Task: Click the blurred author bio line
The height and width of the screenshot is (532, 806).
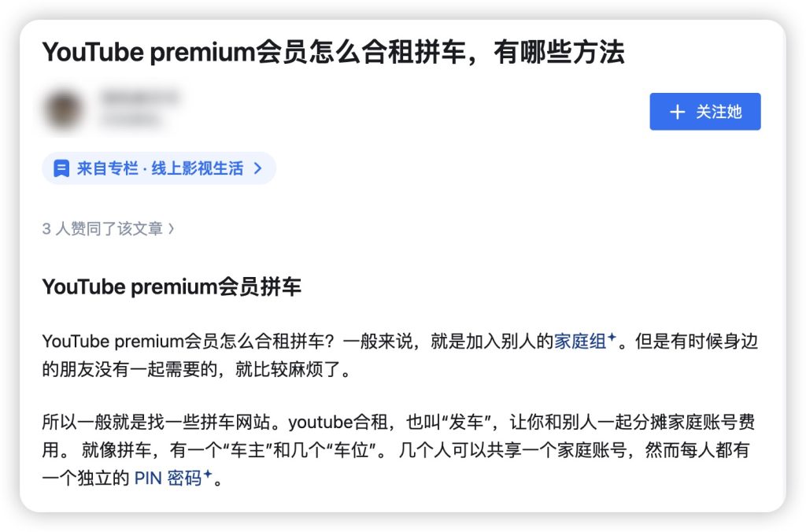Action: coord(131,120)
